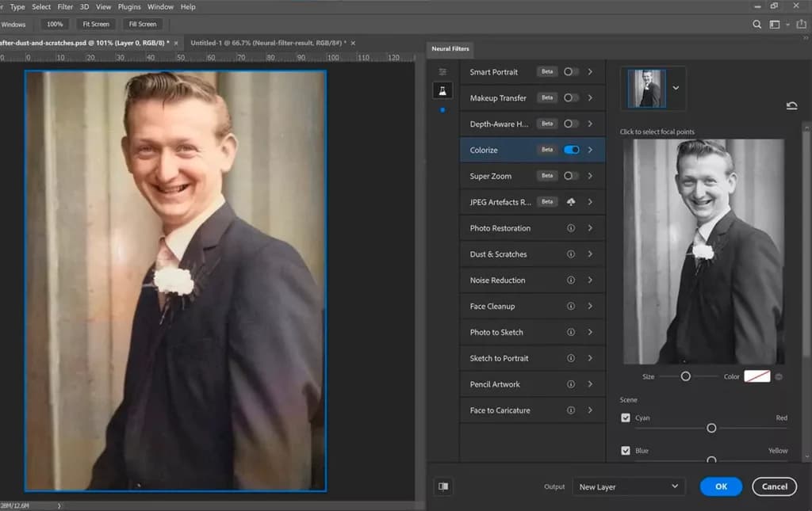The height and width of the screenshot is (511, 812).
Task: Click the Neural Filters panel tab
Action: pyautogui.click(x=450, y=48)
